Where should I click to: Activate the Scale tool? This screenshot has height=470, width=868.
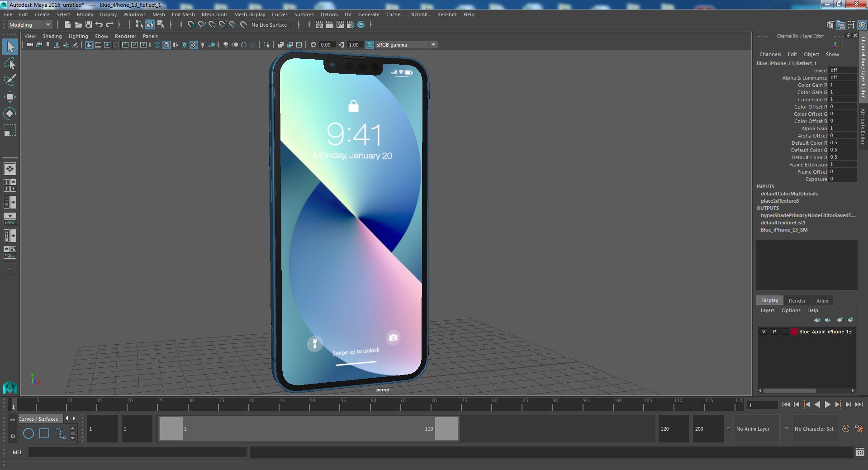click(9, 130)
